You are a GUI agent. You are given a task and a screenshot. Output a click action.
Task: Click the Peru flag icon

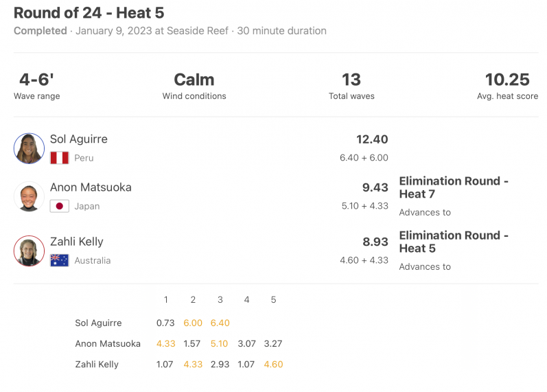(x=59, y=158)
